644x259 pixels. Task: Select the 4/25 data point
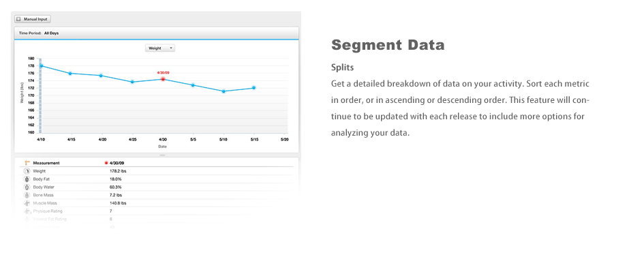132,82
